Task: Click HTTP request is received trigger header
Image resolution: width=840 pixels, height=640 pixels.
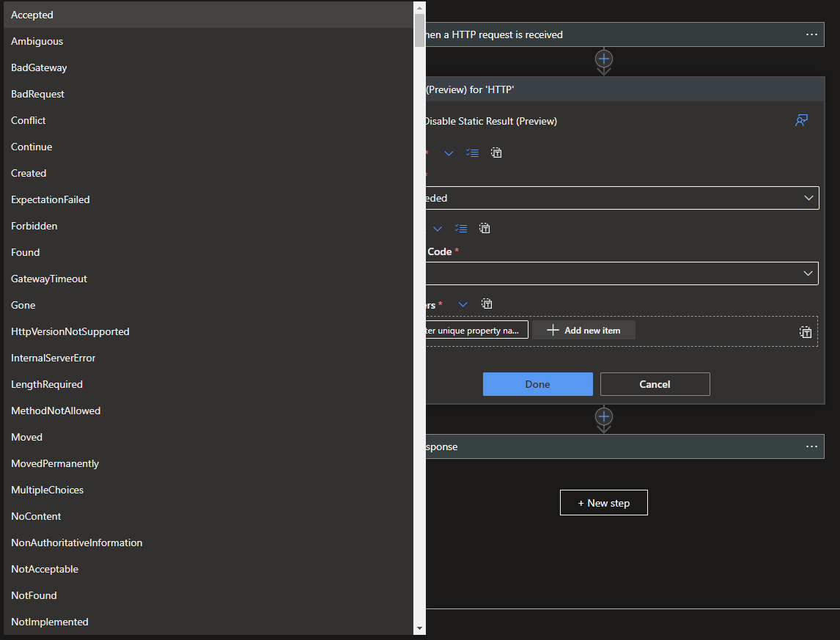Action: 624,34
